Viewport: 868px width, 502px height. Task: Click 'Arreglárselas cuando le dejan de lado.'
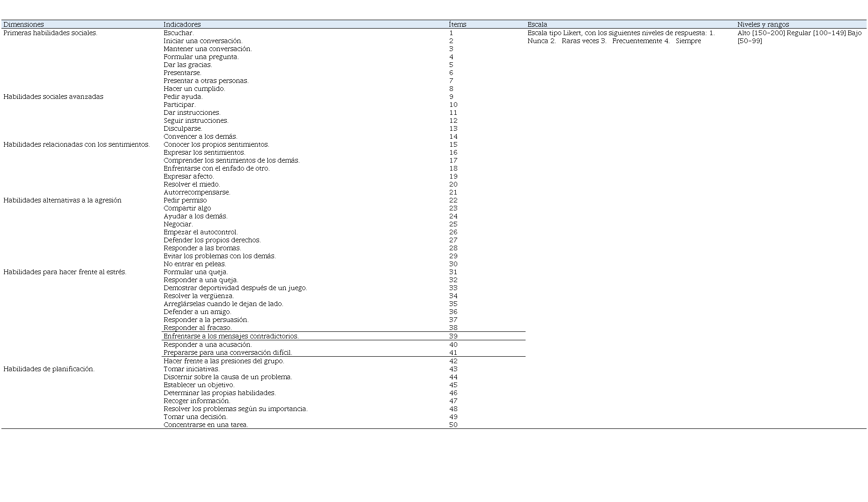click(223, 304)
